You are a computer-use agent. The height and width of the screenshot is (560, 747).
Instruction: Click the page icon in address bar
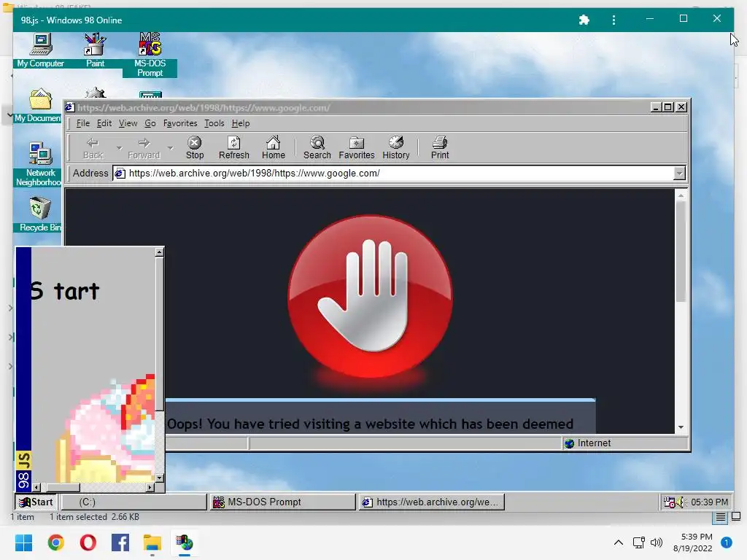click(x=120, y=174)
